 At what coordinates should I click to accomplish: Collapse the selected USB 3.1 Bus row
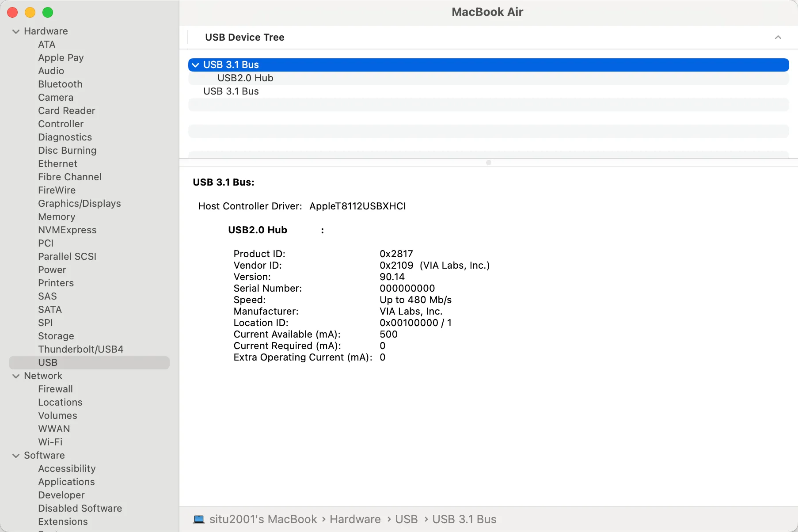point(195,65)
